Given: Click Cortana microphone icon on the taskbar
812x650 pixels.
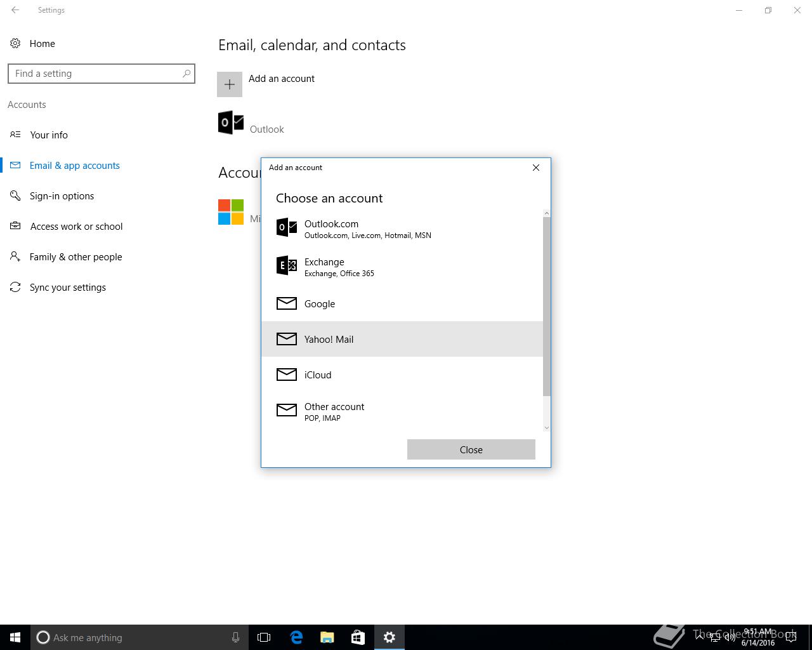Looking at the screenshot, I should (x=235, y=637).
